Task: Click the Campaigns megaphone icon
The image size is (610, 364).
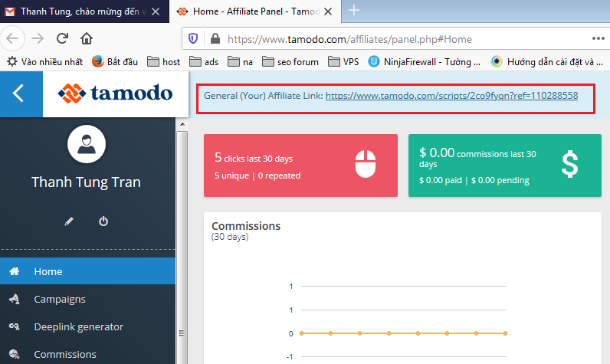Action: (15, 299)
